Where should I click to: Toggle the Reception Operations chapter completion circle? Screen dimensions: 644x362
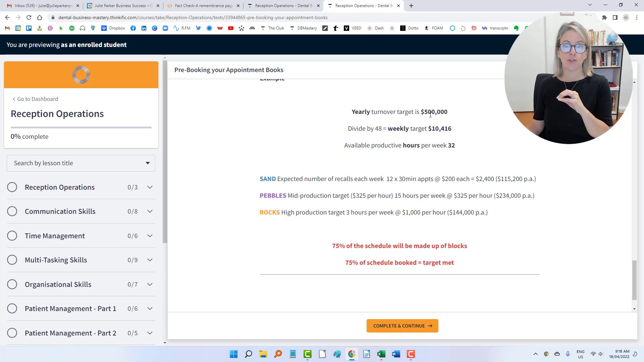(12, 187)
